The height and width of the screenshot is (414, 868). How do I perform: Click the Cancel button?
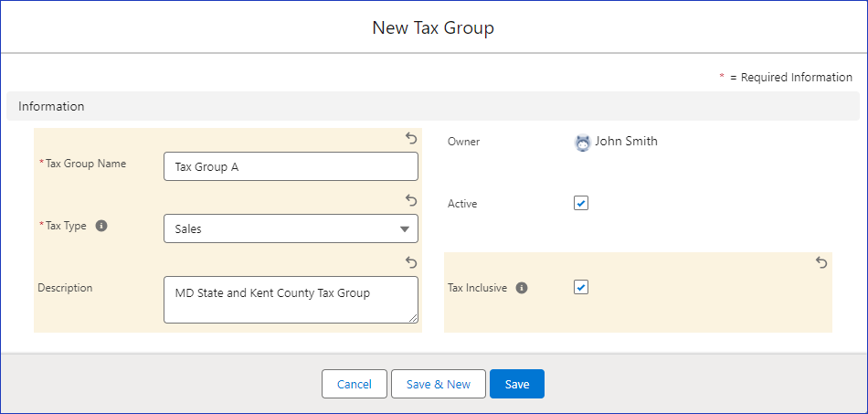(355, 384)
